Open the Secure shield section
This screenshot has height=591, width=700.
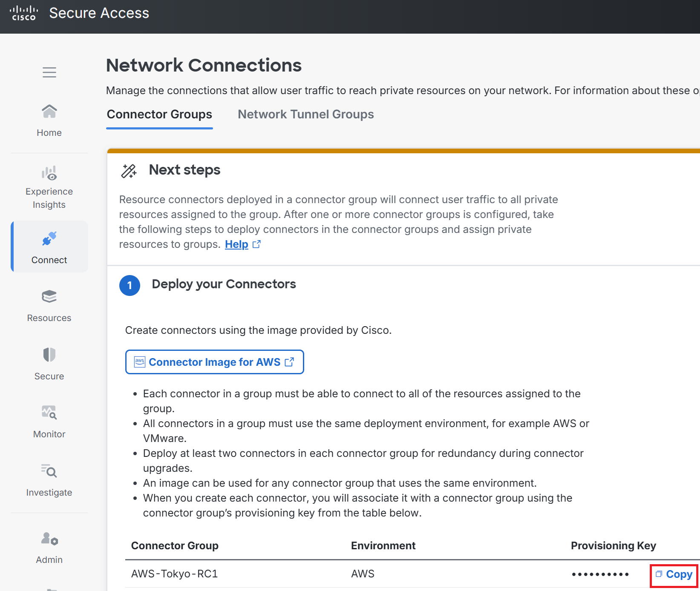point(49,364)
